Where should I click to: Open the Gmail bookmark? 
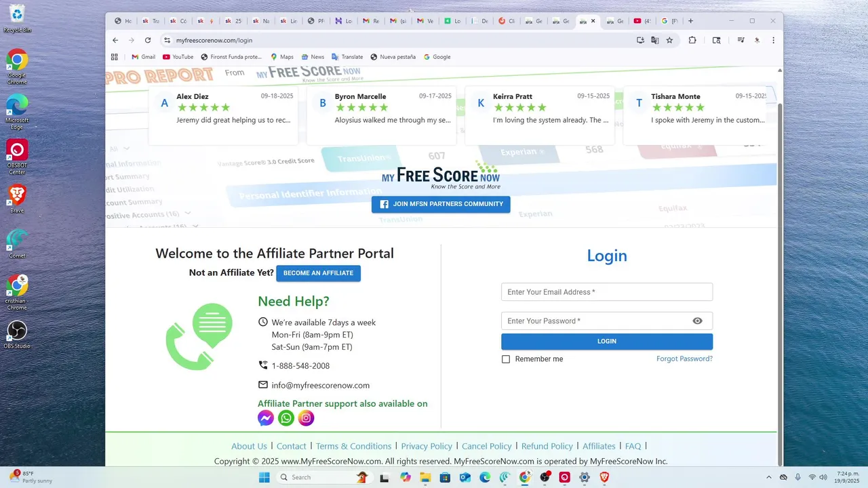pyautogui.click(x=143, y=57)
